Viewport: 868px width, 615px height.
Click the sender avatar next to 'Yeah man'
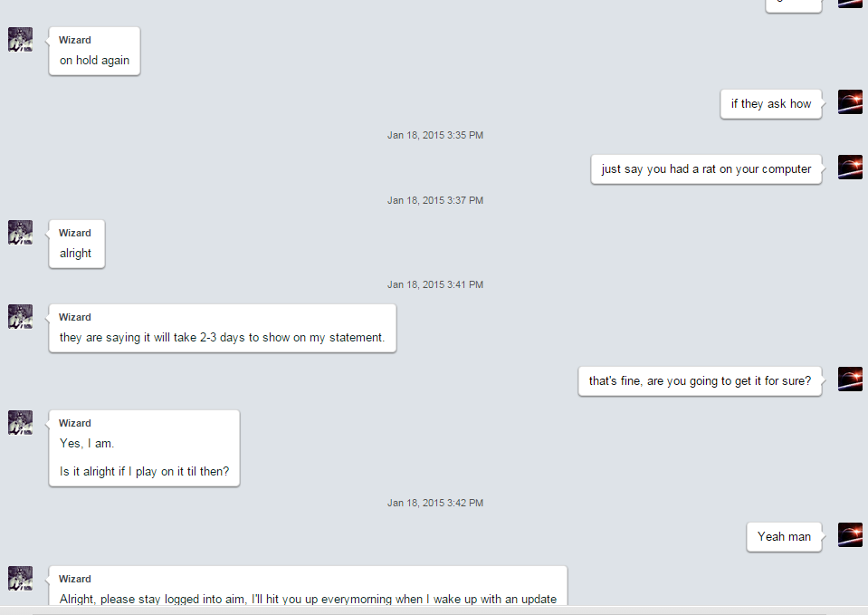[850, 534]
